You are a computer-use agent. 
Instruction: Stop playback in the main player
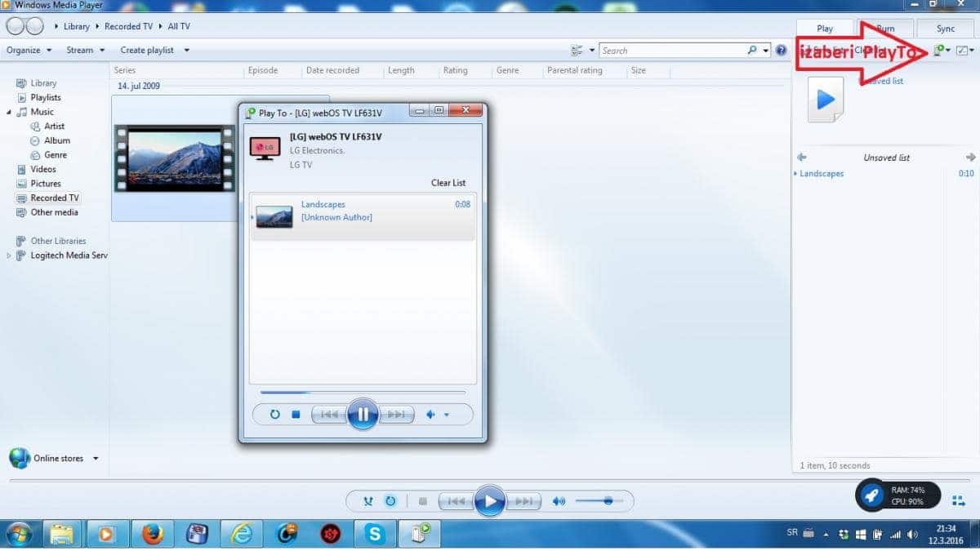point(422,501)
